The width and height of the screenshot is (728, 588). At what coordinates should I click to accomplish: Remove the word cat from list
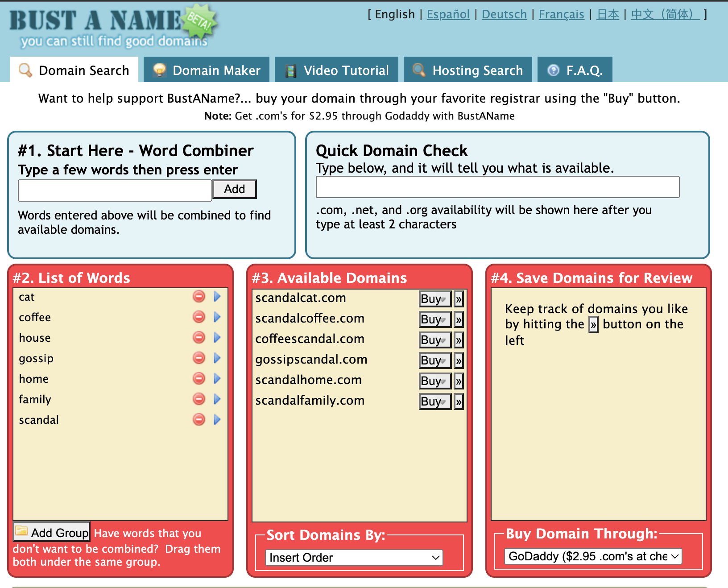coord(199,296)
